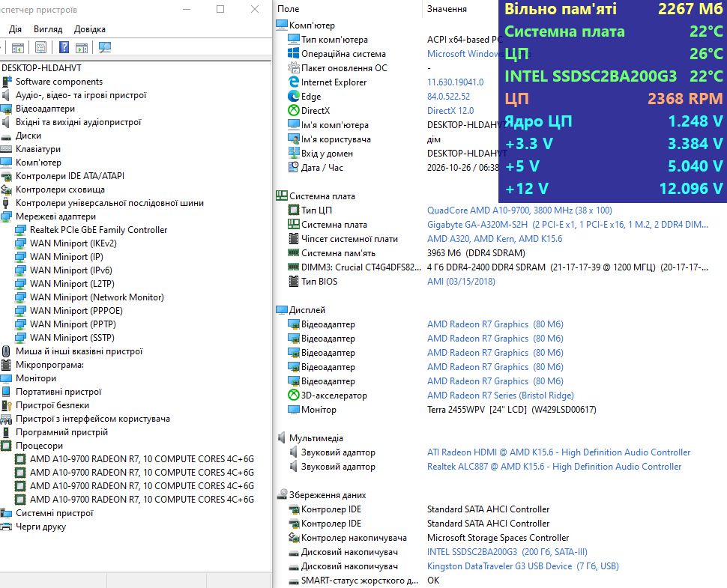The image size is (727, 588).
Task: Select Портативні пристрої category
Action: (x=58, y=392)
